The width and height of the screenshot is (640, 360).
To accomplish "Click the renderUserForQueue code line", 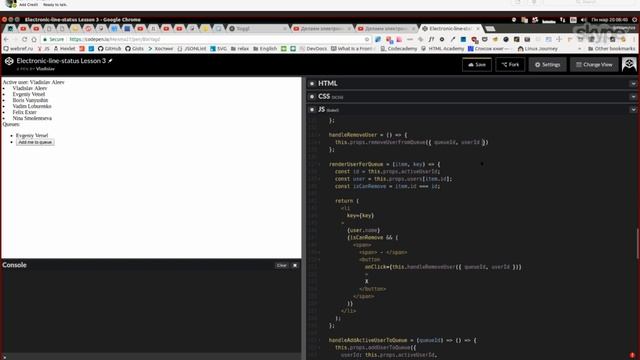I will 384,164.
